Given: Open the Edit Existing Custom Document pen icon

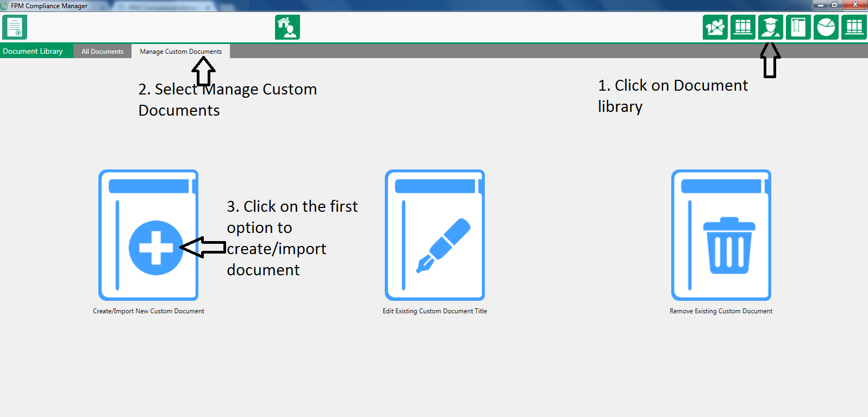Looking at the screenshot, I should pyautogui.click(x=435, y=235).
